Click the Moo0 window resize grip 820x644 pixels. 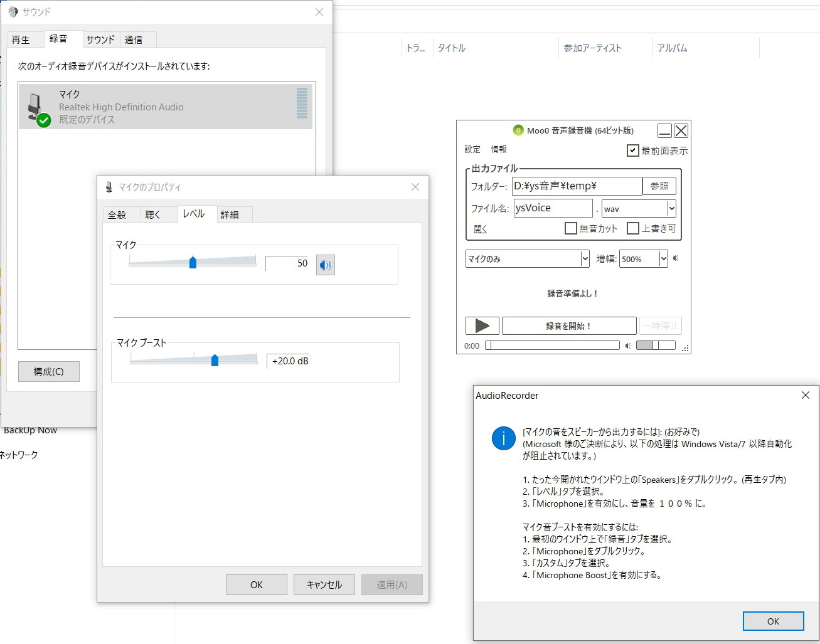685,348
